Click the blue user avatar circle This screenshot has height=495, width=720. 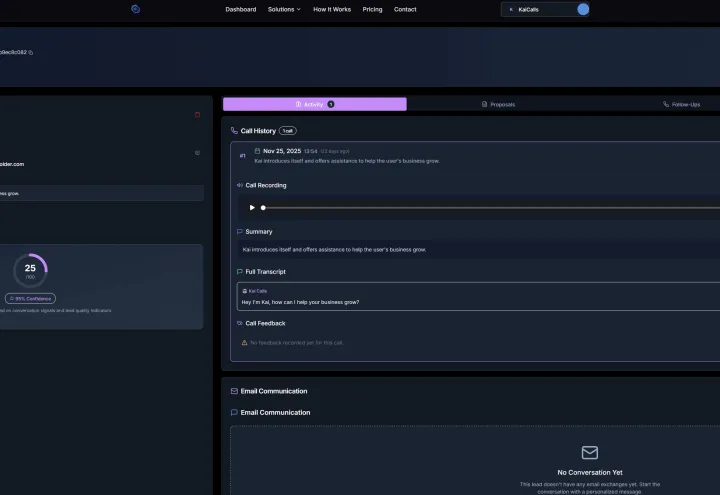click(x=583, y=9)
